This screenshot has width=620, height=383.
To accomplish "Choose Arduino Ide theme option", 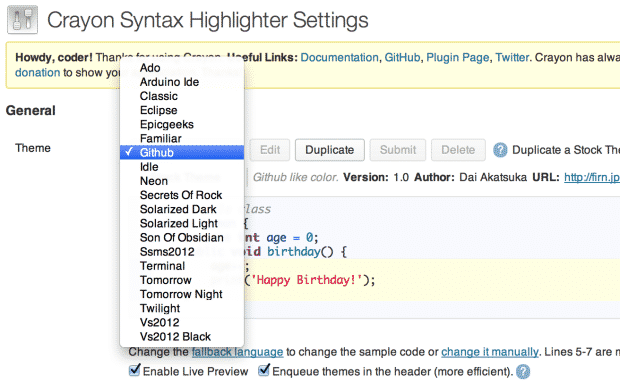I will click(x=182, y=82).
